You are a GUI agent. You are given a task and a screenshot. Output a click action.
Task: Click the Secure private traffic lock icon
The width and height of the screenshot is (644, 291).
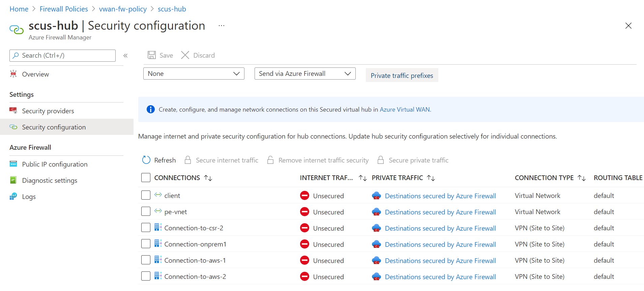tap(381, 160)
